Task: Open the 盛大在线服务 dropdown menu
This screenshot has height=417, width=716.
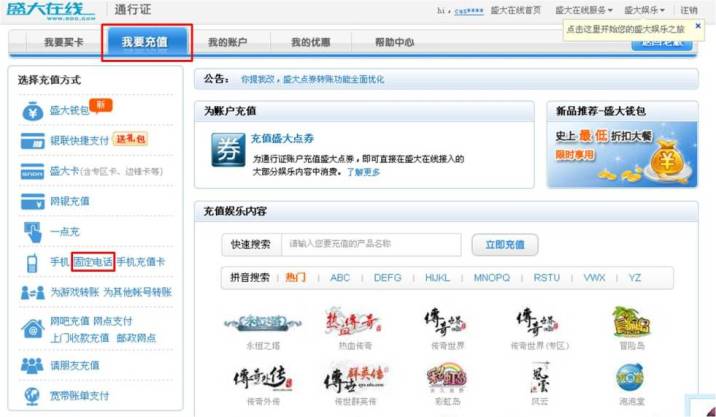Action: point(584,10)
